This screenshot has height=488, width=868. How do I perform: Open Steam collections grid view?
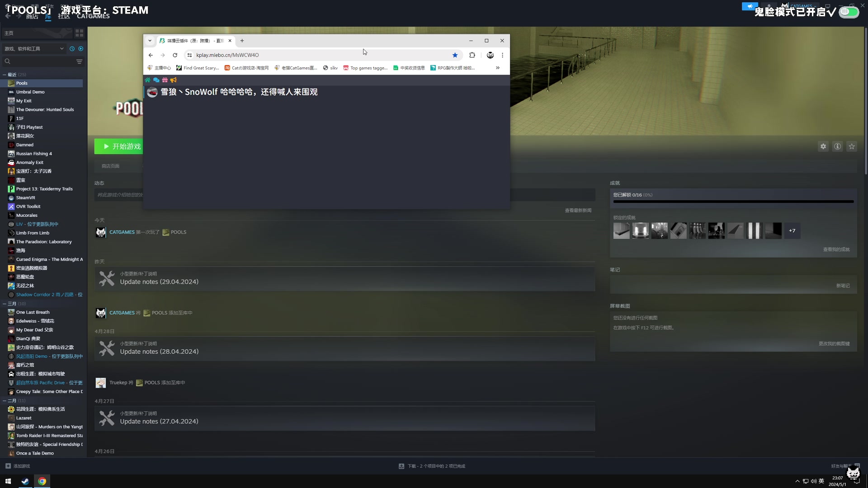(x=79, y=33)
